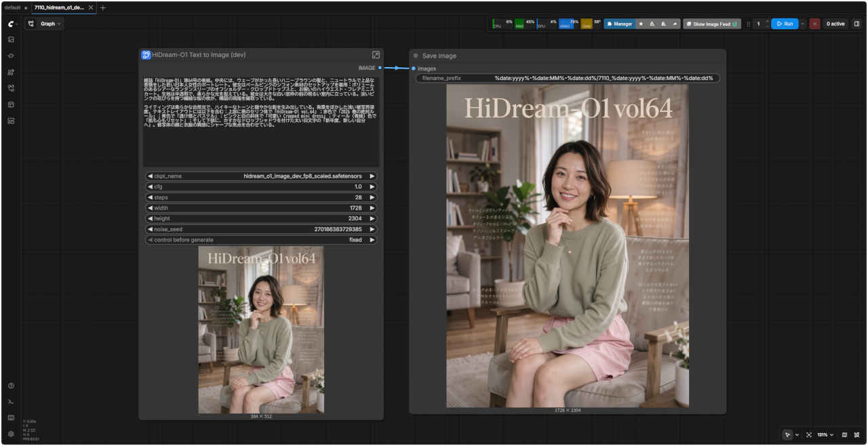Click the HiDream-O1 node badge icon
Viewport: 868px width, 446px height.
click(x=146, y=55)
